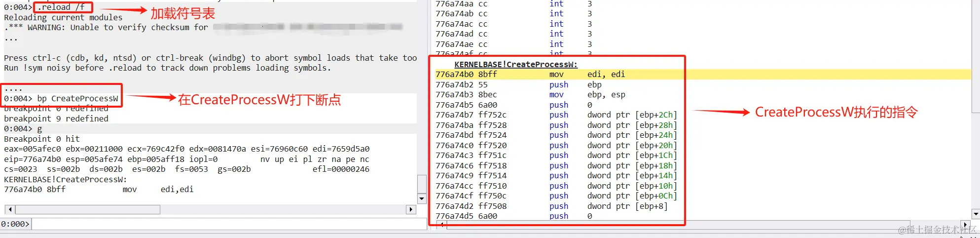Viewport: 980px width, 238px height.
Task: Click the 'Breakpoint 0 hit' output line
Action: [42, 139]
